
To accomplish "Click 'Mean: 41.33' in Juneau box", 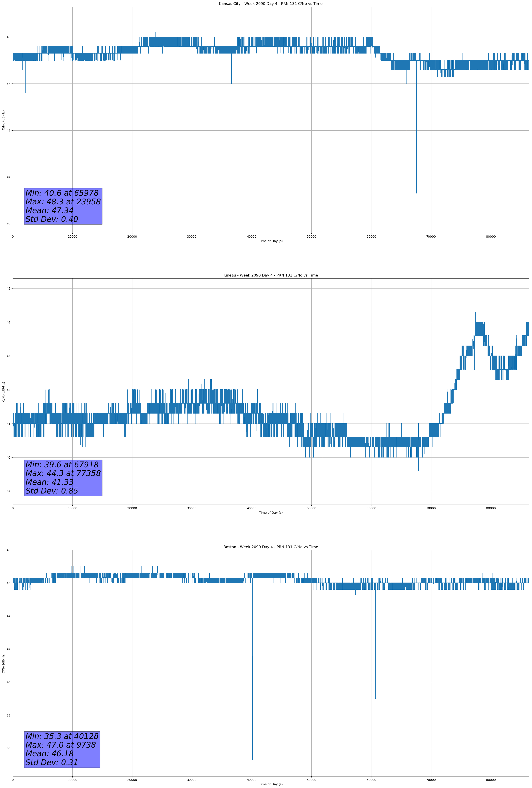I will [50, 482].
